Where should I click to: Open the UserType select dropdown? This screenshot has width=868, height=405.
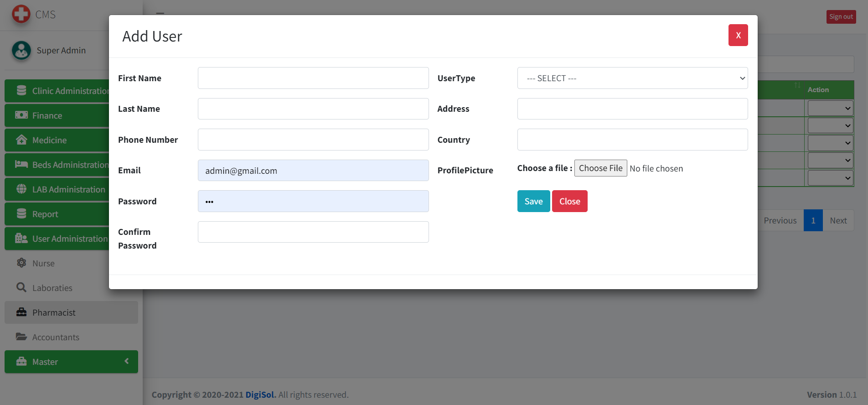click(632, 78)
